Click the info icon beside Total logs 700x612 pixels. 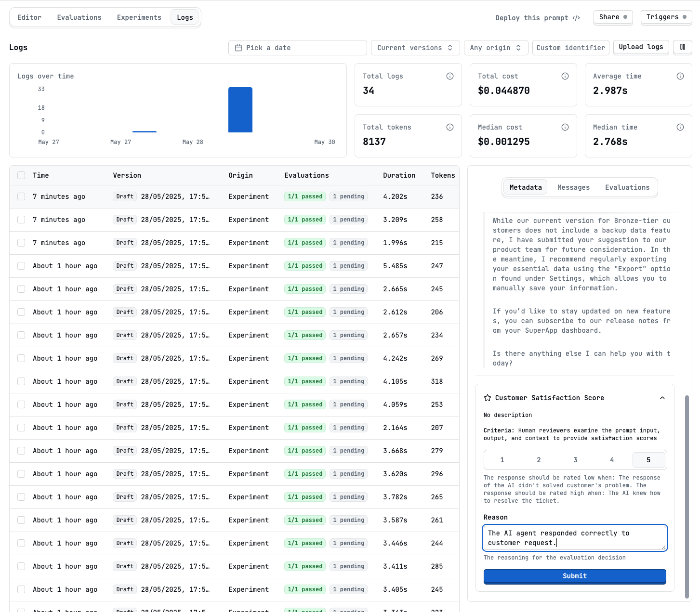(449, 76)
